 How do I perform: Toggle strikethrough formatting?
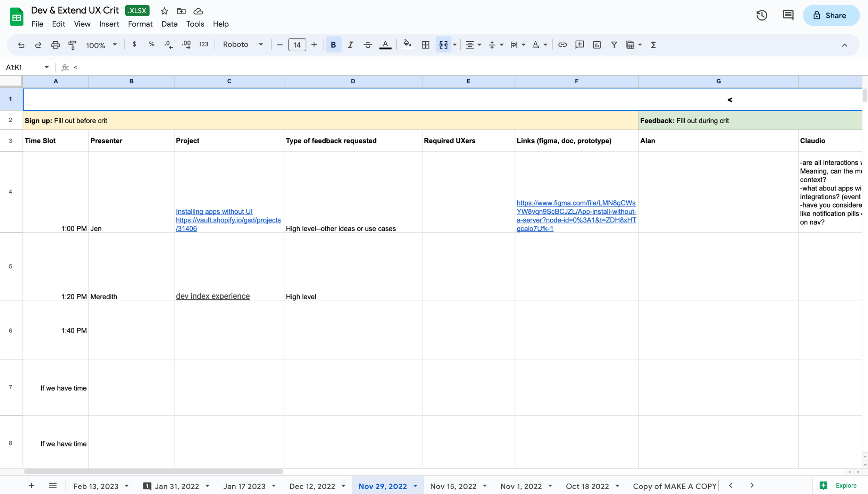[x=368, y=45]
